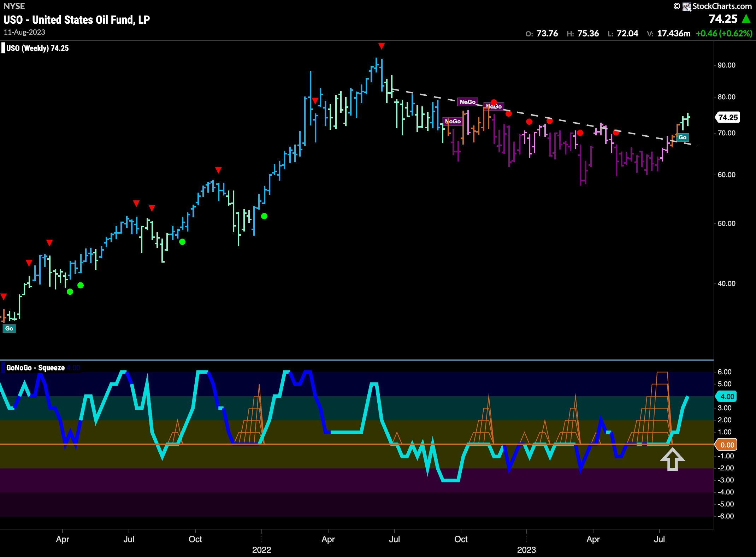The image size is (756, 557).
Task: Select the Go label near the July 2023 breakout
Action: [683, 137]
